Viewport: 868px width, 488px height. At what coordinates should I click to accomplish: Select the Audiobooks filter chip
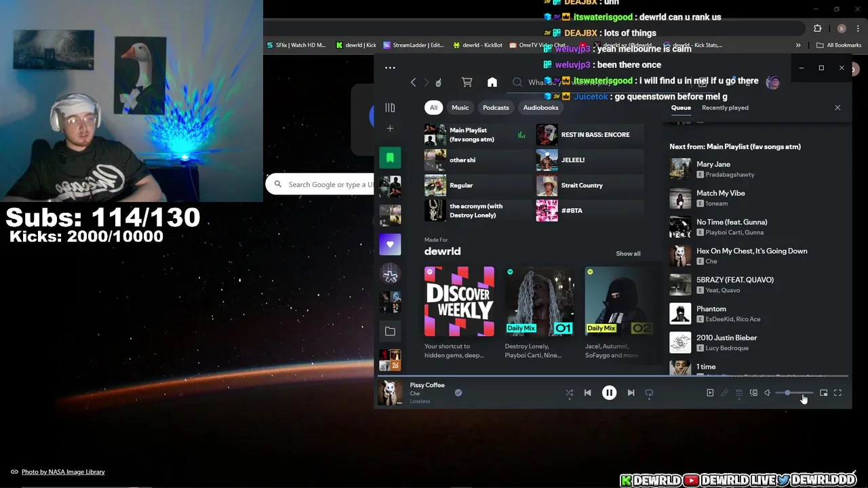click(x=540, y=108)
